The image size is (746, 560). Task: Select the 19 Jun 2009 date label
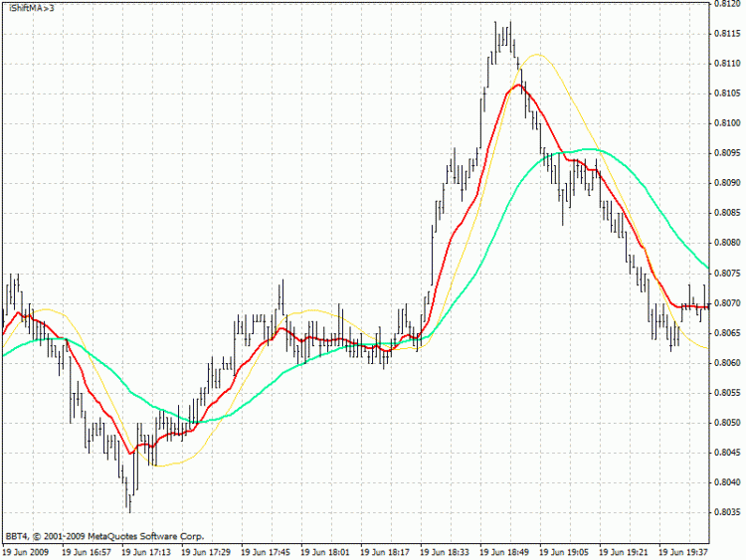pos(25,551)
